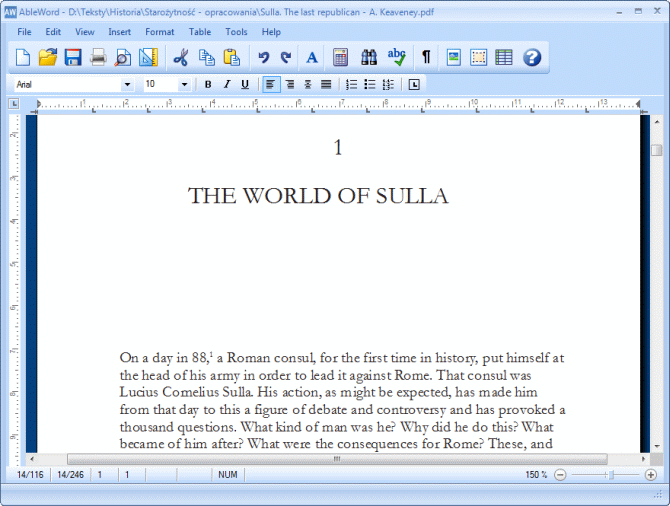This screenshot has width=670, height=506.
Task: Redo the last undone action
Action: coord(286,57)
